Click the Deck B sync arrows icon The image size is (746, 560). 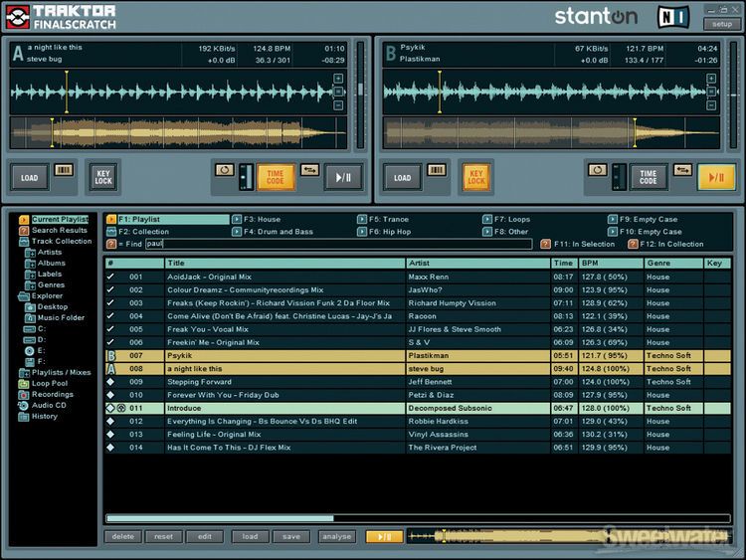682,171
